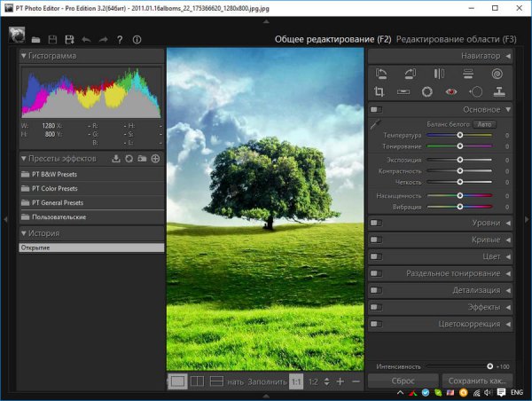This screenshot has height=401, width=532.
Task: Toggle the Основное panel switch
Action: 376,109
